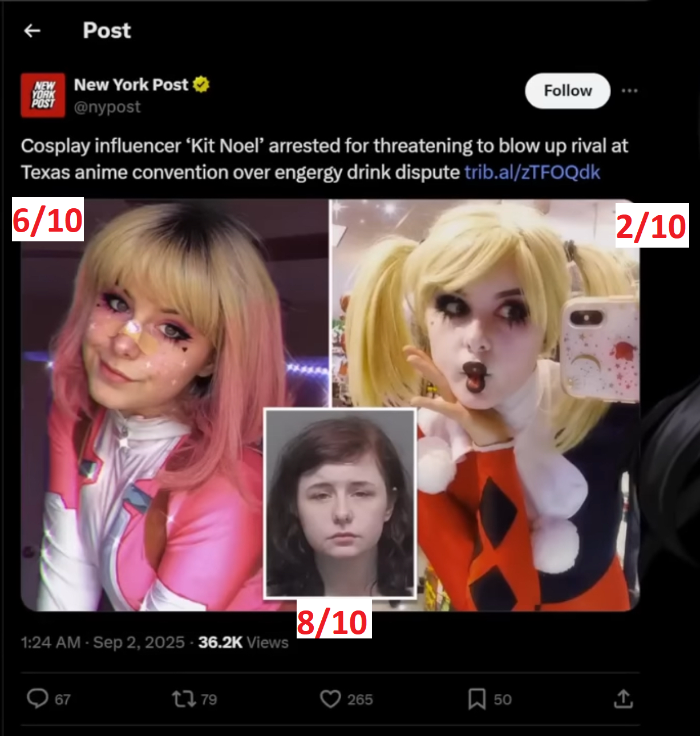The image size is (700, 736).
Task: Click the Post page heading
Action: click(x=107, y=30)
